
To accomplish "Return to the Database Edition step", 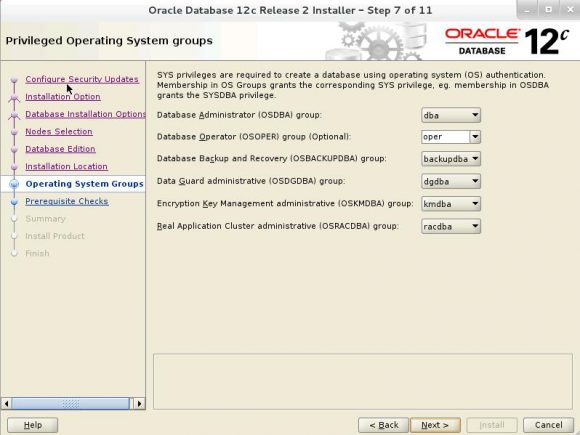I will click(x=60, y=149).
